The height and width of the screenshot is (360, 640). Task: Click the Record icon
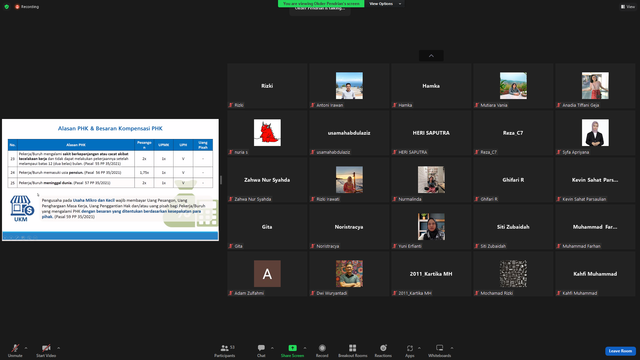click(322, 348)
